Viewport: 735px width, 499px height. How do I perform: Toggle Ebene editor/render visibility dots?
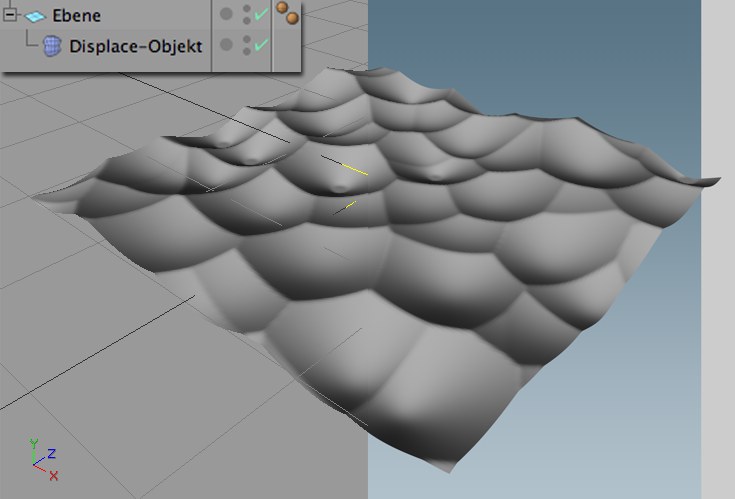tap(247, 15)
